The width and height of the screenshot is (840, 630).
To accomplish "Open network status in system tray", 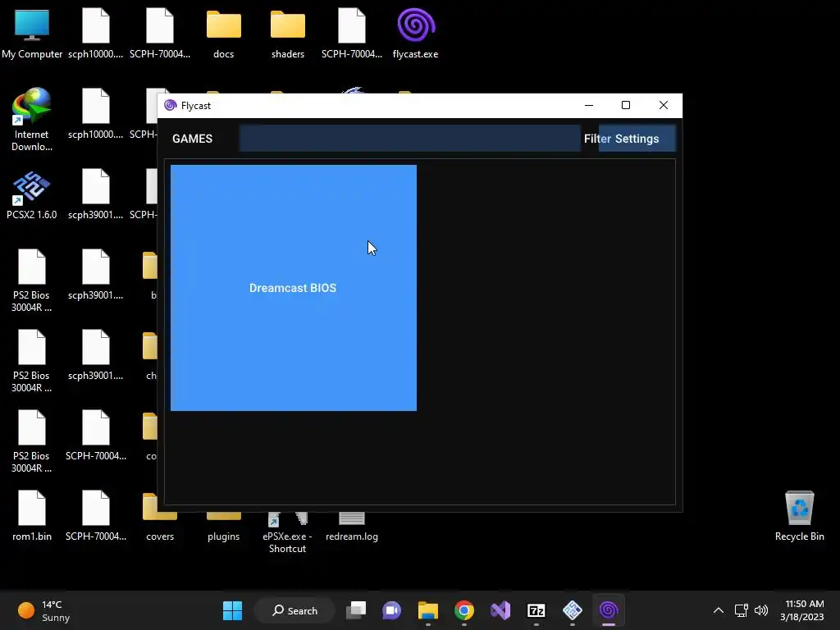I will 741,610.
